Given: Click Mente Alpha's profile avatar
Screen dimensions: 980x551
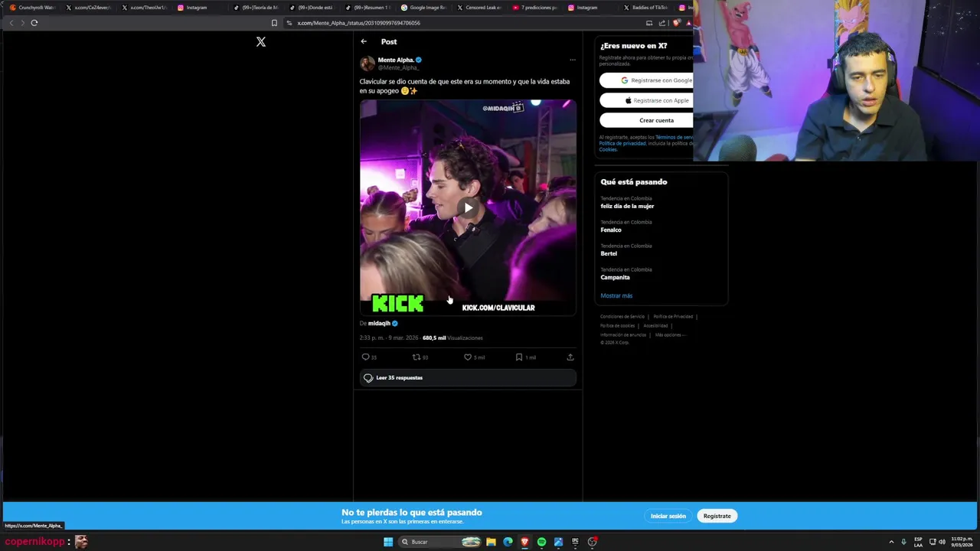Looking at the screenshot, I should click(367, 64).
